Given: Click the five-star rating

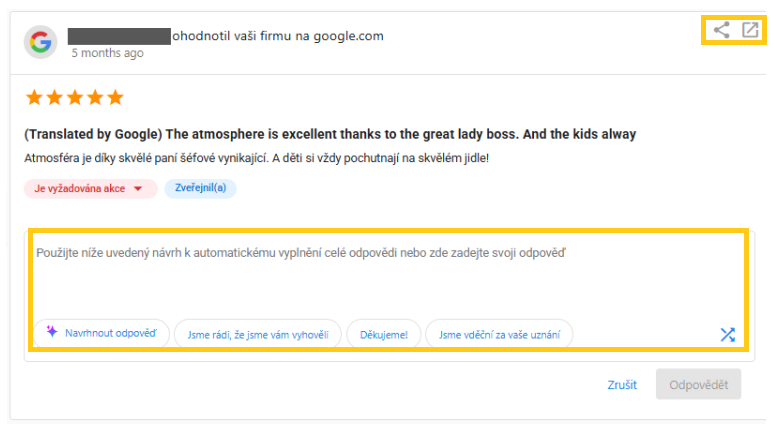Looking at the screenshot, I should pos(74,98).
